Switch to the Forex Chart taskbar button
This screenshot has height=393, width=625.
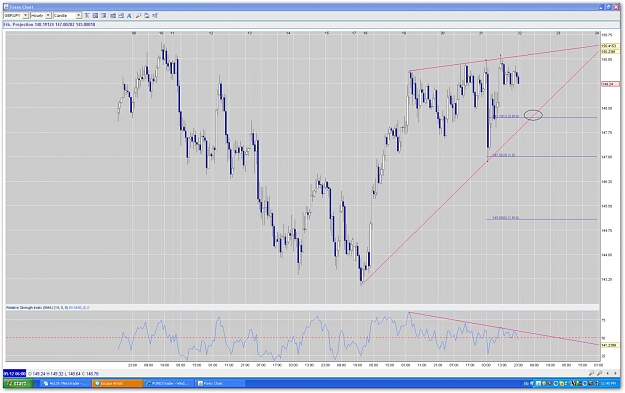[x=220, y=383]
